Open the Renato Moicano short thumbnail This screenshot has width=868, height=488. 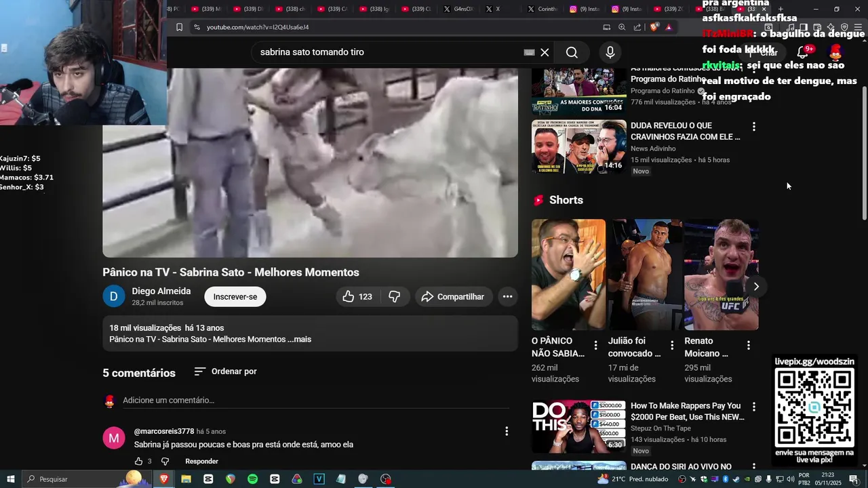tap(721, 274)
